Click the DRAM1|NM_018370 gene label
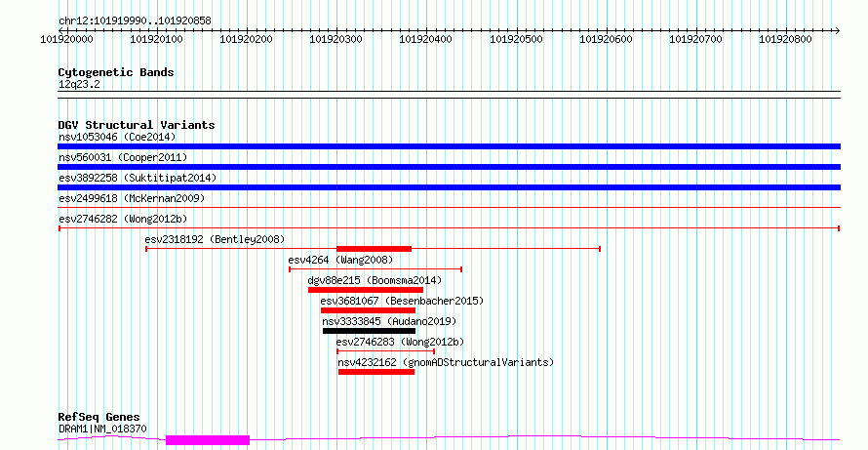This screenshot has height=450, width=868. [x=102, y=429]
